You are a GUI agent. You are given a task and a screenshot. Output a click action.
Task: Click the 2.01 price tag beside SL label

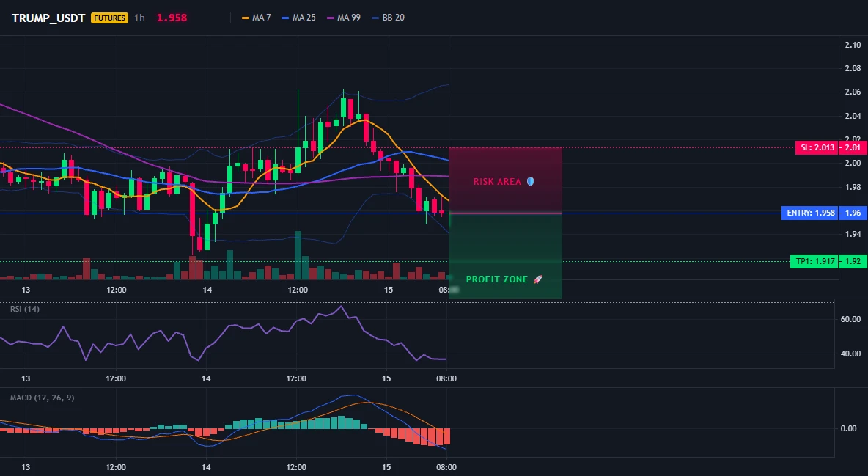pos(852,148)
